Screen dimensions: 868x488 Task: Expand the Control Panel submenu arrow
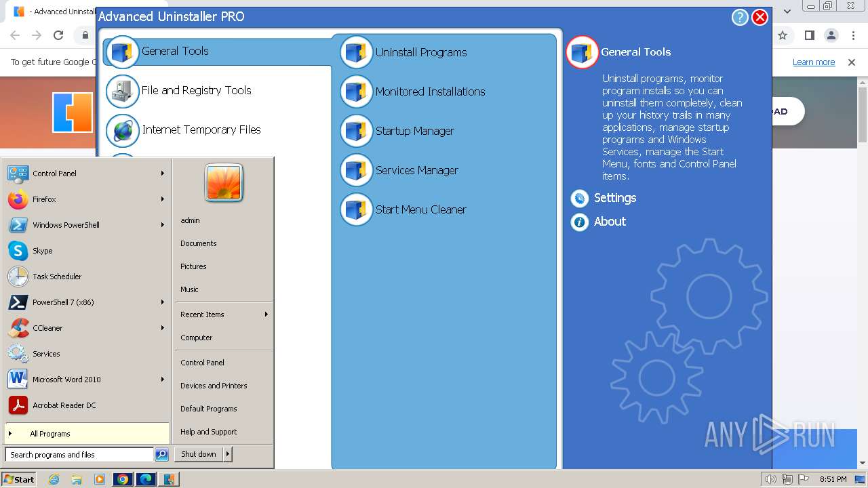click(x=163, y=174)
